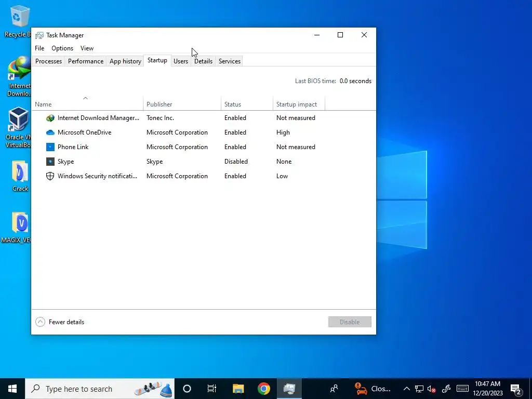The image size is (532, 399).
Task: Click the Microsoft OneDrive cloud icon
Action: pos(50,132)
